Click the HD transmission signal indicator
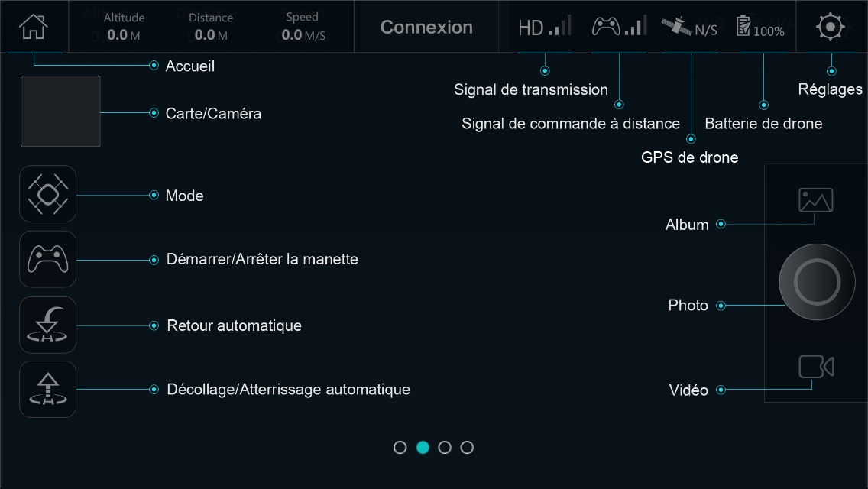Screen dimensions: 868x489 point(545,27)
